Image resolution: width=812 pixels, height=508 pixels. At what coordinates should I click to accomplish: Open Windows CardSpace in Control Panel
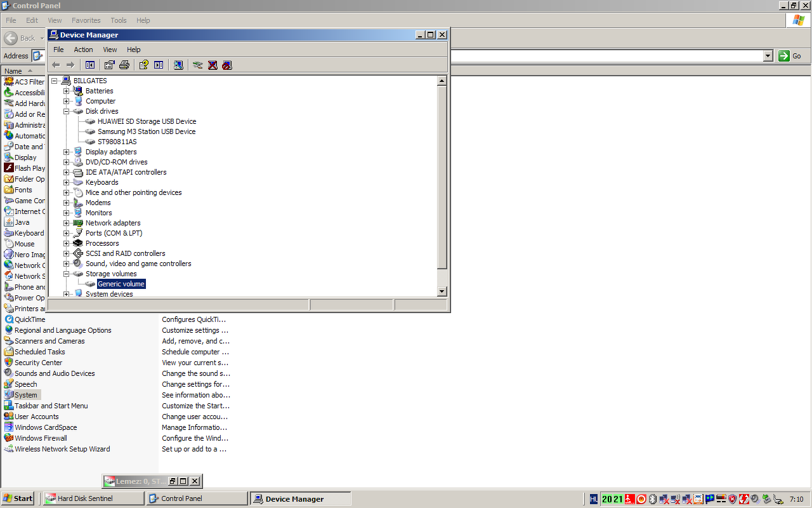point(41,427)
